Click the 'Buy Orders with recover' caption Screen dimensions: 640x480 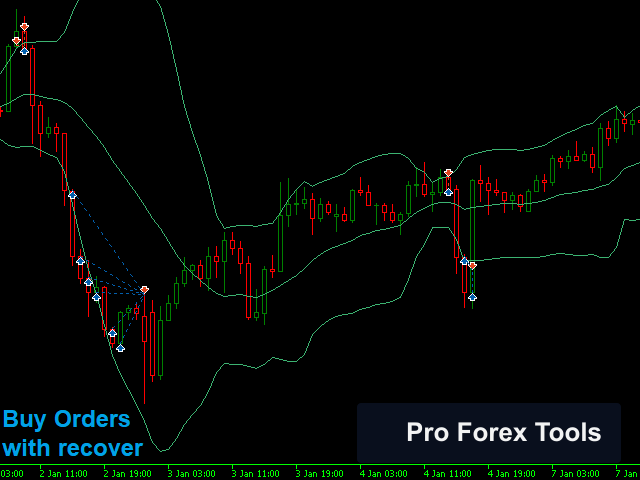(73, 433)
